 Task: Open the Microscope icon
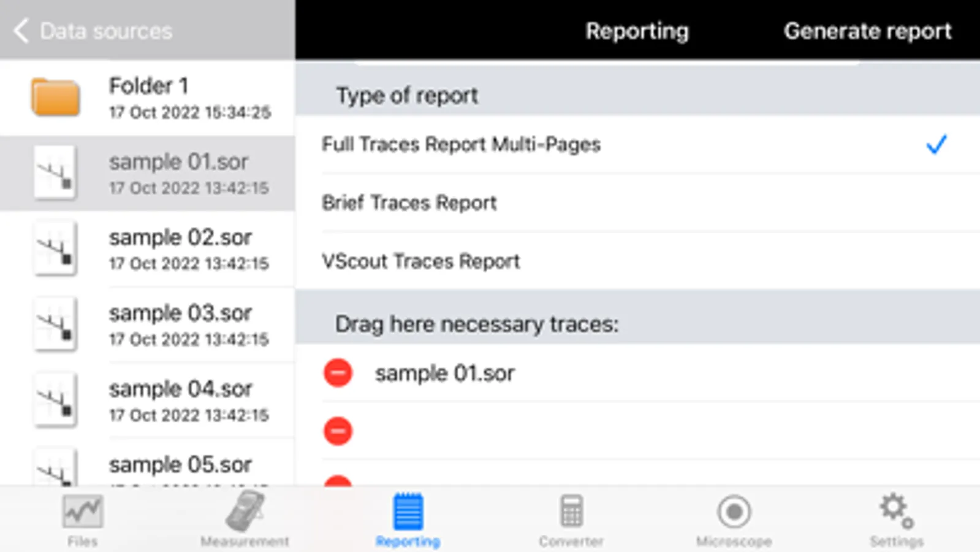click(734, 512)
